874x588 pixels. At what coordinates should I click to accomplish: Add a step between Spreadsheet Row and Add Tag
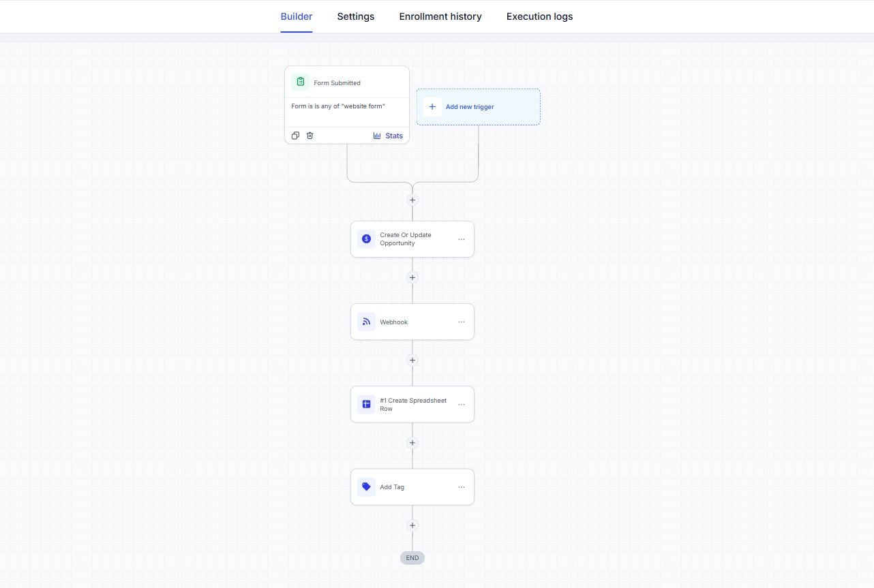(x=412, y=443)
